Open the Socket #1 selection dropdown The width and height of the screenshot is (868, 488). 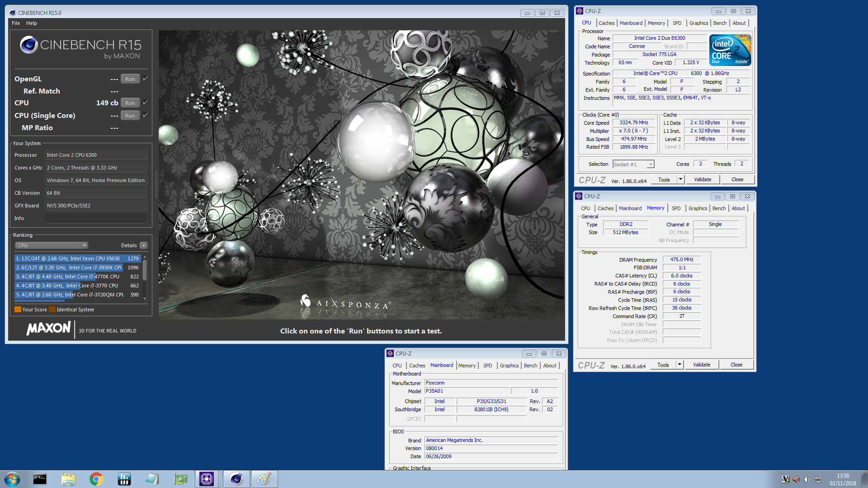tap(633, 164)
